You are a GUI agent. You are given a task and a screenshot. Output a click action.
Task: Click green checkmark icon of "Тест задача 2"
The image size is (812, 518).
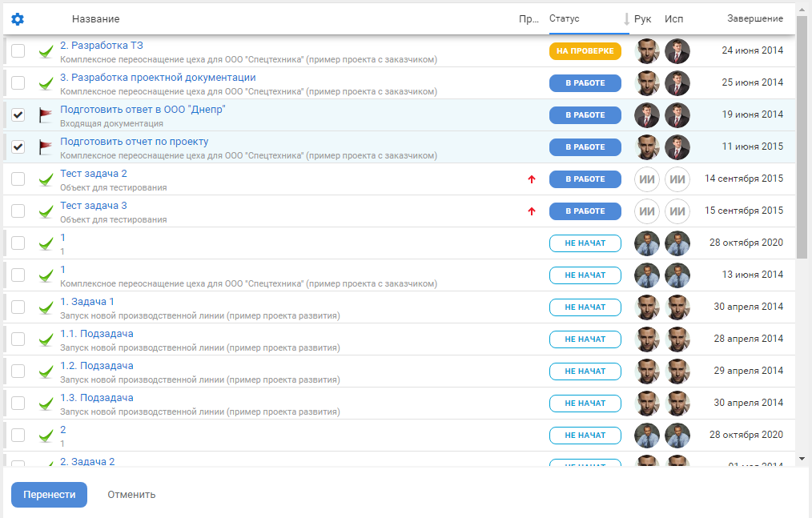coord(46,179)
